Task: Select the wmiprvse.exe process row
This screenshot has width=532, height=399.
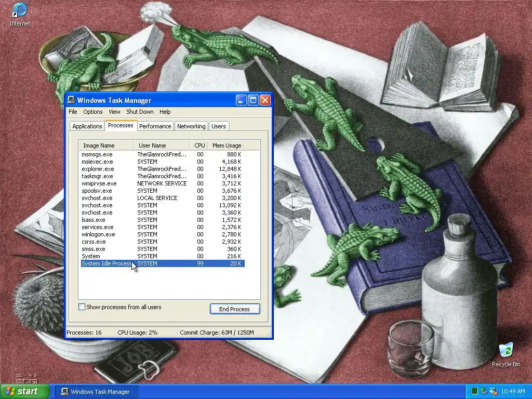Action: point(163,183)
